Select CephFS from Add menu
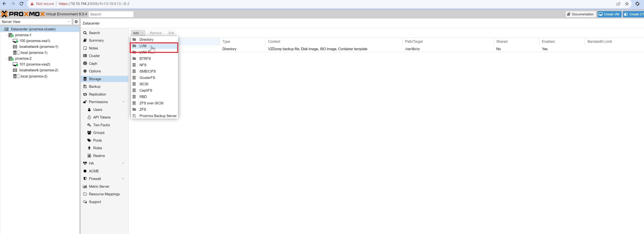Viewport: 644px width, 234px height. [x=154, y=90]
